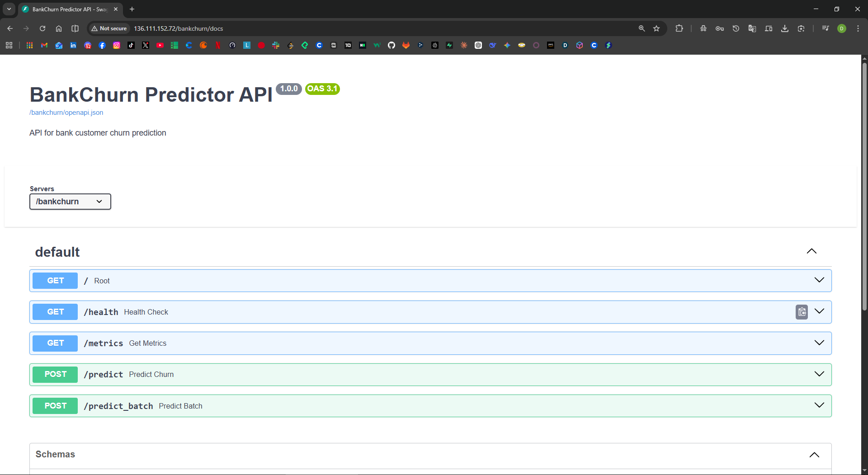The width and height of the screenshot is (868, 475).
Task: Reload the current page
Action: point(42,28)
